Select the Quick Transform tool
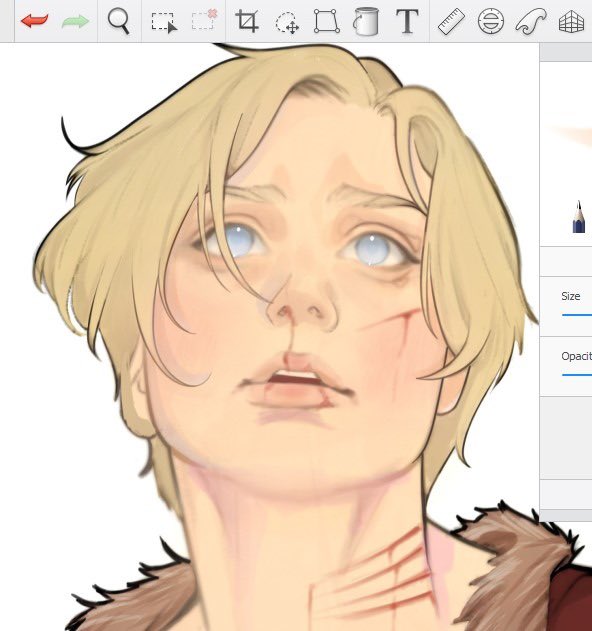This screenshot has width=592, height=631. point(287,23)
